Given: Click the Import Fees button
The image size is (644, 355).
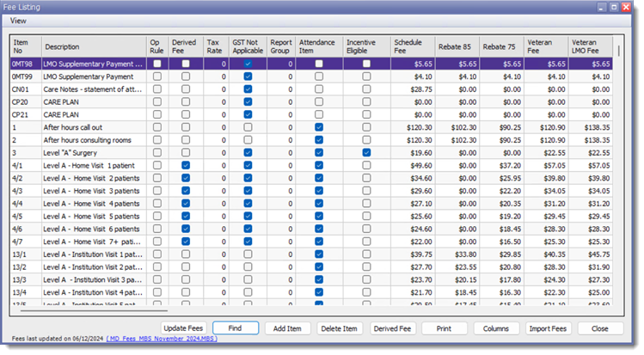Looking at the screenshot, I should 547,328.
